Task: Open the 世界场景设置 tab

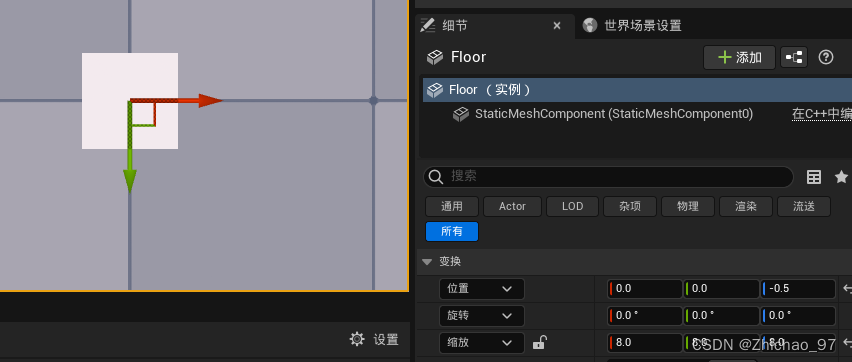Action: 632,26
